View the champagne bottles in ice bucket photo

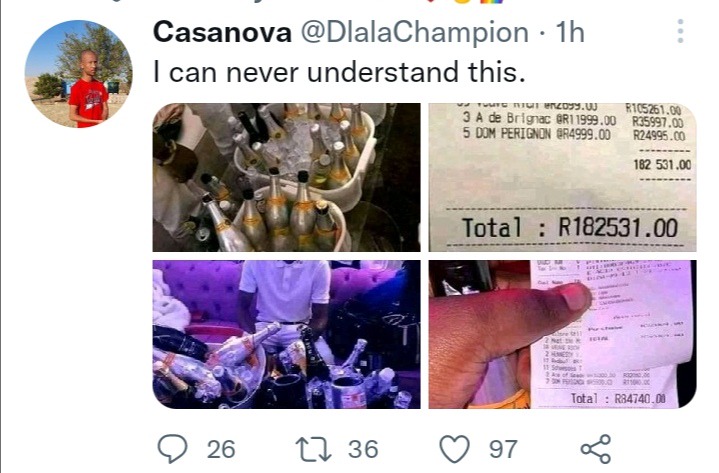(287, 177)
